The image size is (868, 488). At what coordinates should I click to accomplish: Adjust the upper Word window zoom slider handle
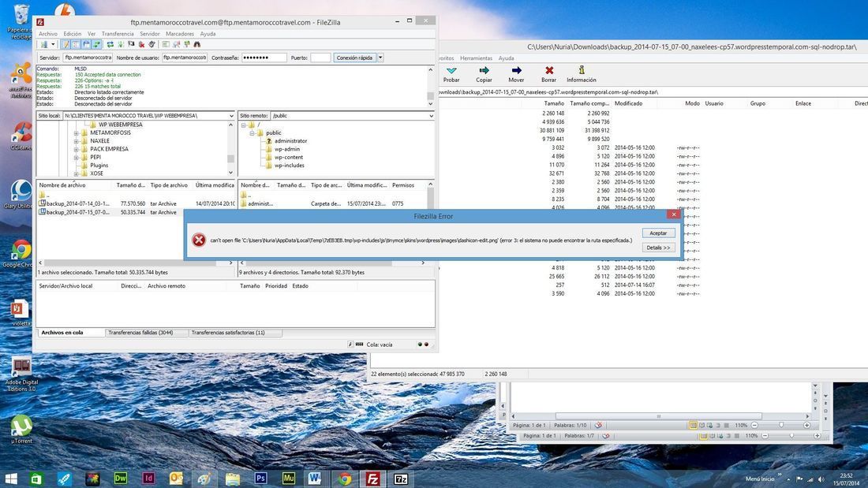[781, 425]
